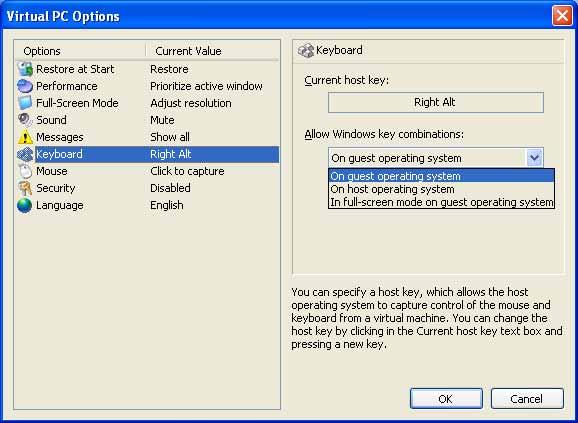Collapse the Windows key combinations dropdown arrow
The image size is (578, 423).
tap(535, 158)
